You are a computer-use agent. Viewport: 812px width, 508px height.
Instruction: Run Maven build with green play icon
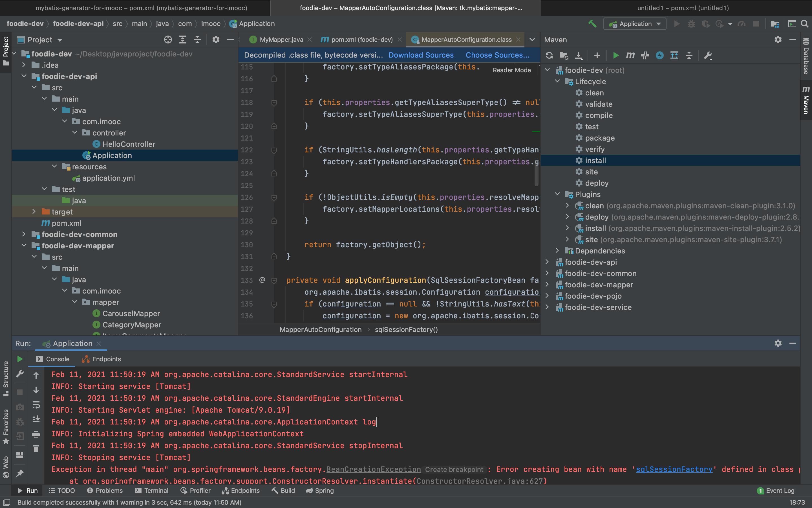coord(616,55)
